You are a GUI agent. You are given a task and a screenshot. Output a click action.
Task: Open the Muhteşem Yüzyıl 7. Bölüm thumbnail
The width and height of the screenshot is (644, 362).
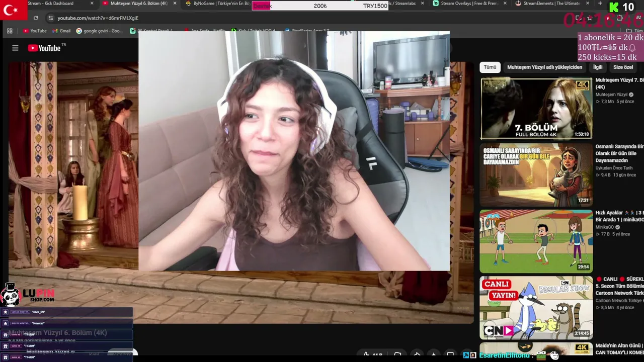click(x=536, y=109)
